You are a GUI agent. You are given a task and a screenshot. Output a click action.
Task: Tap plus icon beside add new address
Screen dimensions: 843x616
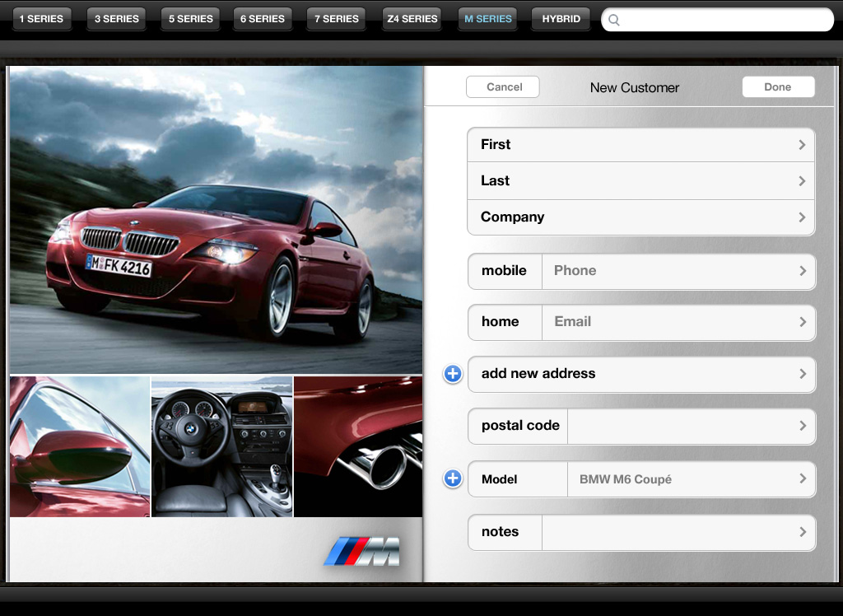(x=453, y=374)
